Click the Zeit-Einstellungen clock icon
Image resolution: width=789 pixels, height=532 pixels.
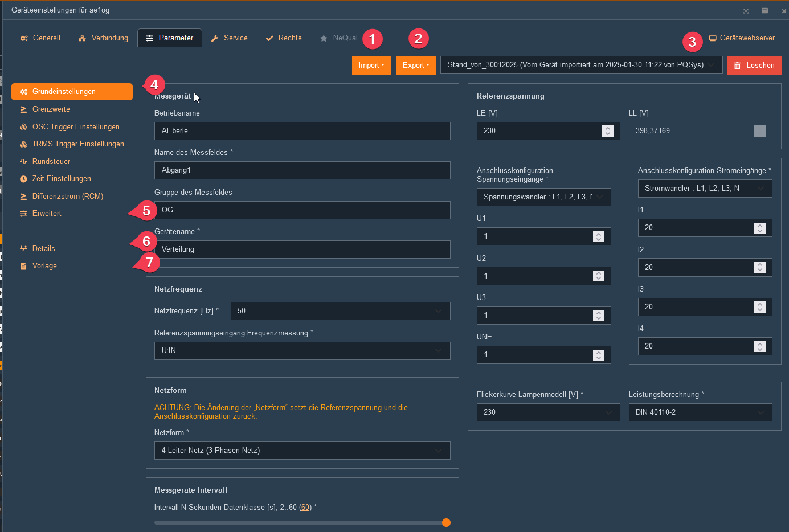click(x=23, y=179)
